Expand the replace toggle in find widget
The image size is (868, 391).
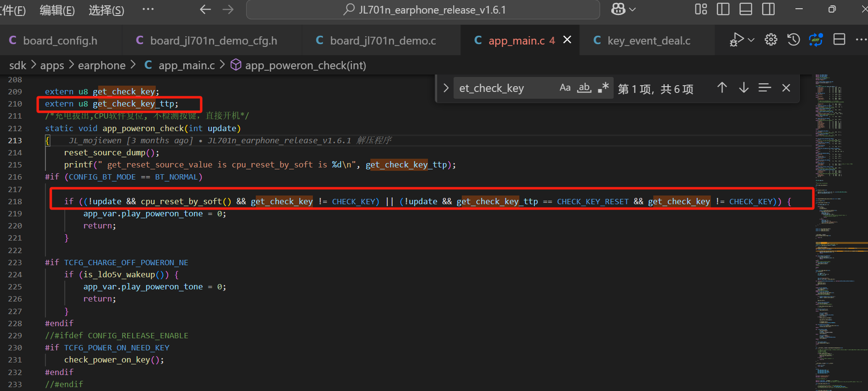pyautogui.click(x=446, y=88)
